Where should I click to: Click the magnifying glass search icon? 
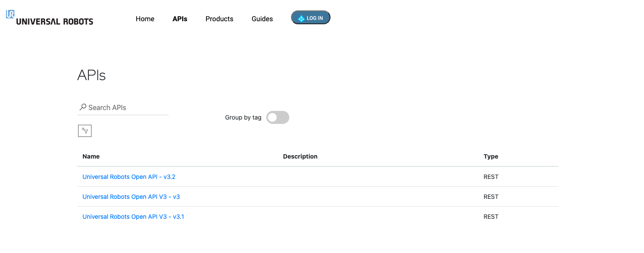point(83,107)
